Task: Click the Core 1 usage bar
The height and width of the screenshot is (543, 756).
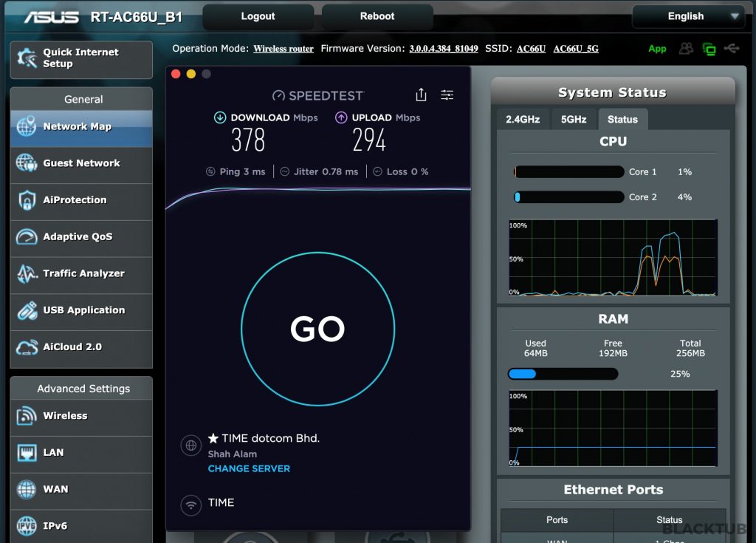Action: pyautogui.click(x=569, y=172)
